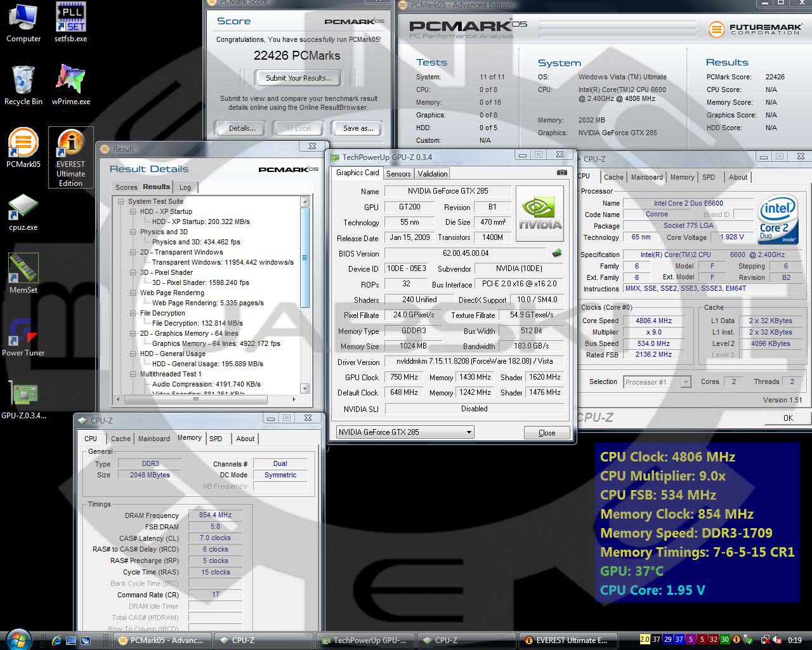Select the TechPowerUp GPU taskbar button
812x650 pixels.
tap(365, 640)
